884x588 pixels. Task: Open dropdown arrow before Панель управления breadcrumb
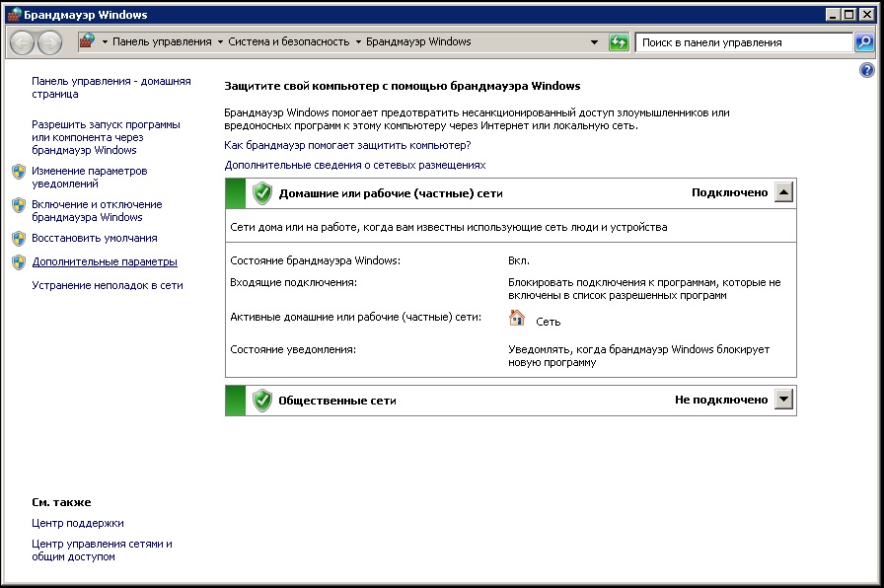click(x=105, y=41)
